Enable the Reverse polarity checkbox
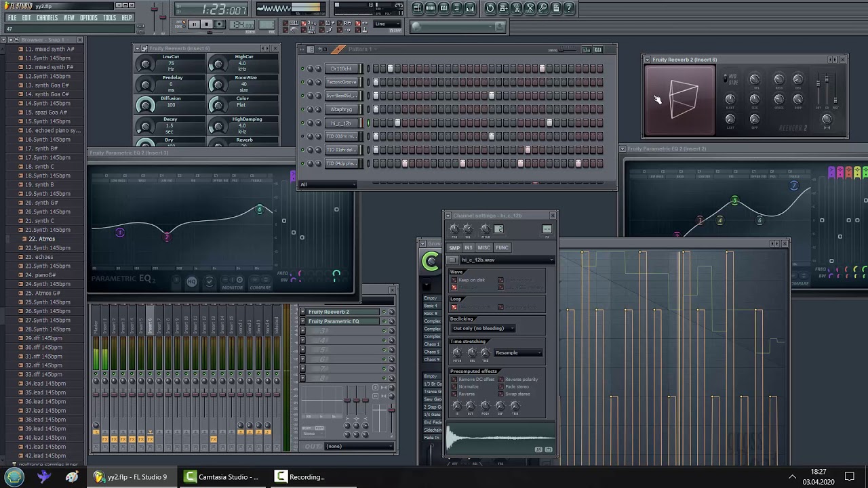 [x=500, y=380]
